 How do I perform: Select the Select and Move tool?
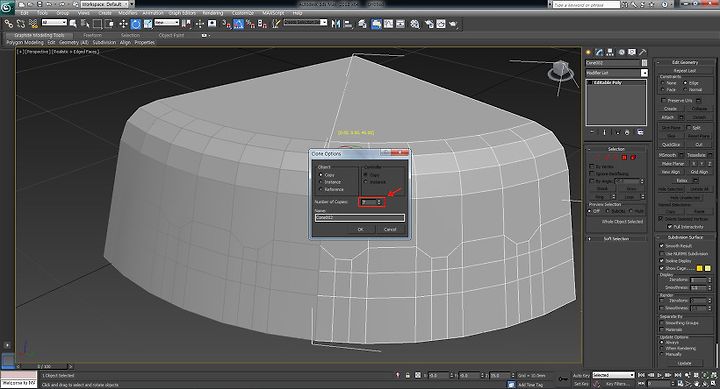click(x=123, y=23)
